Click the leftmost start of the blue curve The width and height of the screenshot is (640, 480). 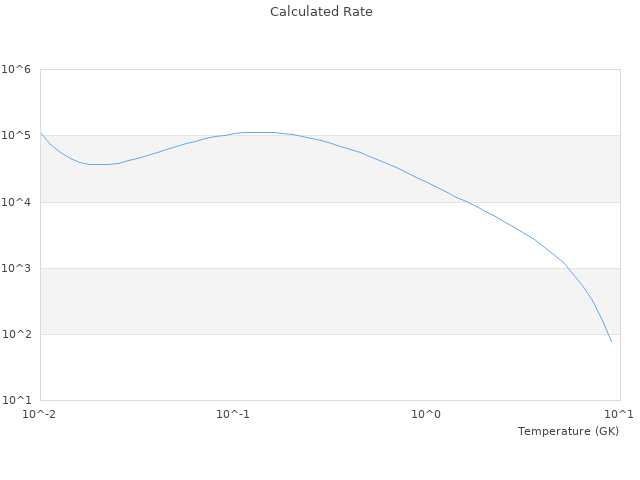click(41, 133)
